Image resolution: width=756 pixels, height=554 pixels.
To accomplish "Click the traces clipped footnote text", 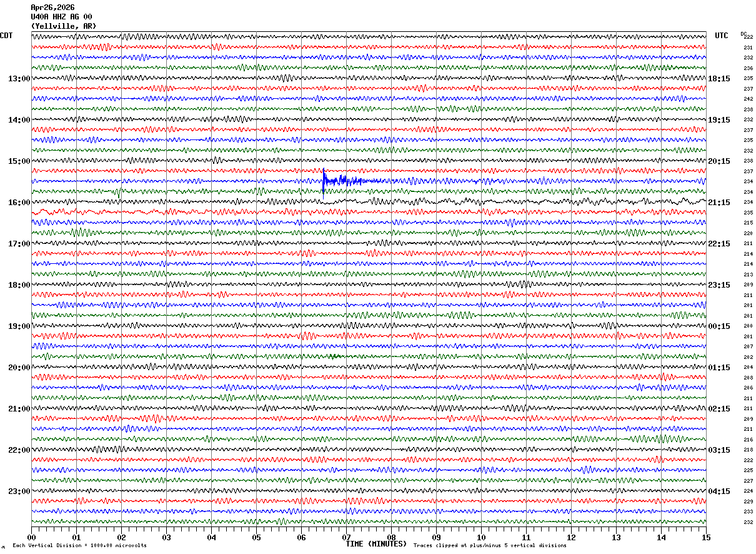I will (x=490, y=546).
